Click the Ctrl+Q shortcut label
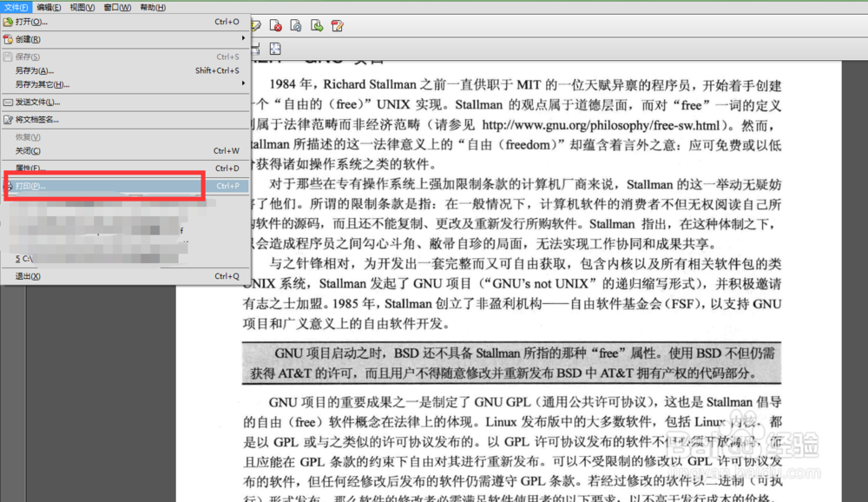 227,276
